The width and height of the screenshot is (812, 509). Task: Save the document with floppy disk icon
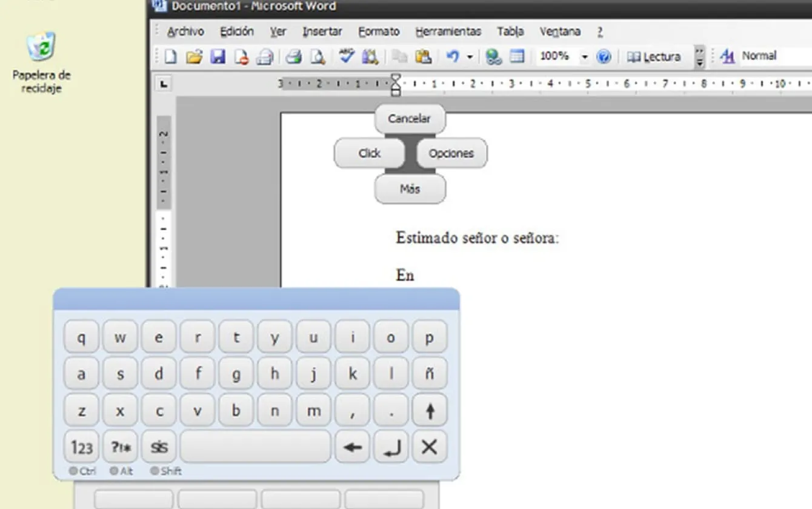tap(218, 57)
